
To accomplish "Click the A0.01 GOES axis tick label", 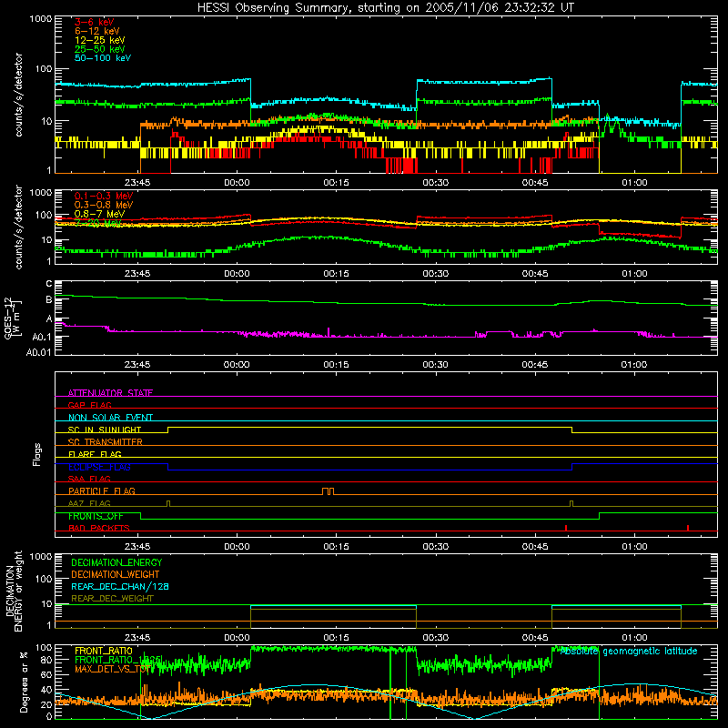I will point(39,352).
